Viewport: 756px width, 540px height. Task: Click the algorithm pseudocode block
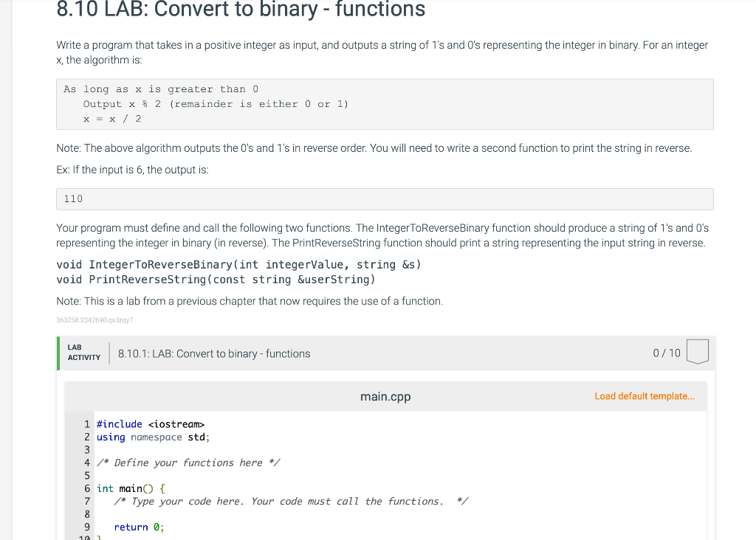[x=385, y=104]
